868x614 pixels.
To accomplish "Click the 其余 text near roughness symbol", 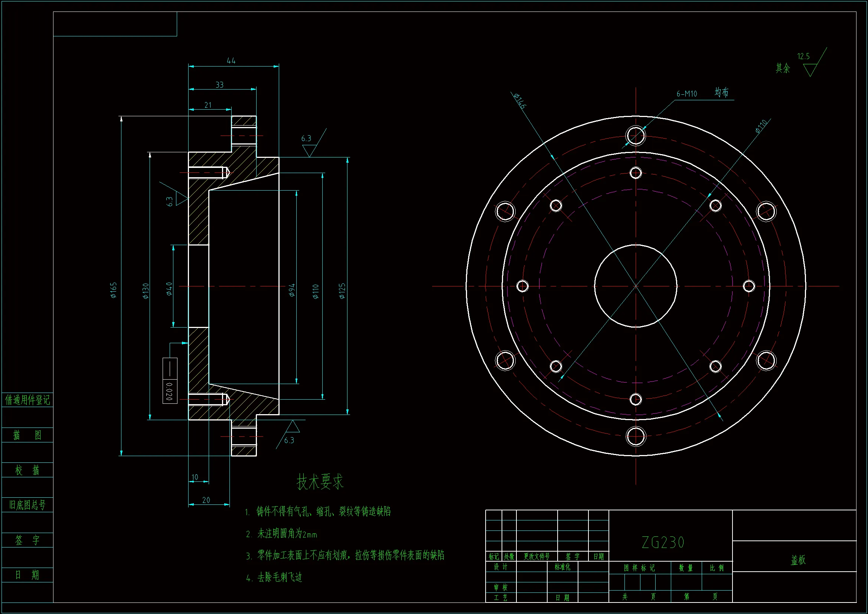I will (x=783, y=68).
